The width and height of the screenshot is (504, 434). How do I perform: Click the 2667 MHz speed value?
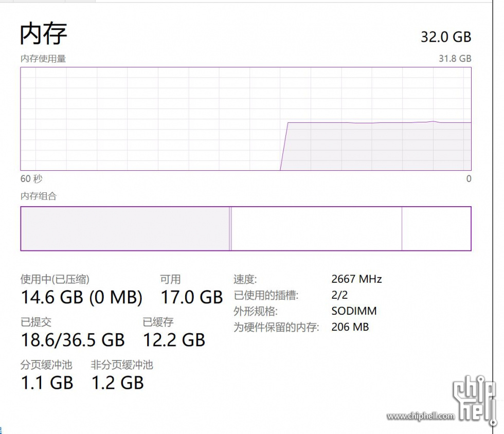coord(356,279)
